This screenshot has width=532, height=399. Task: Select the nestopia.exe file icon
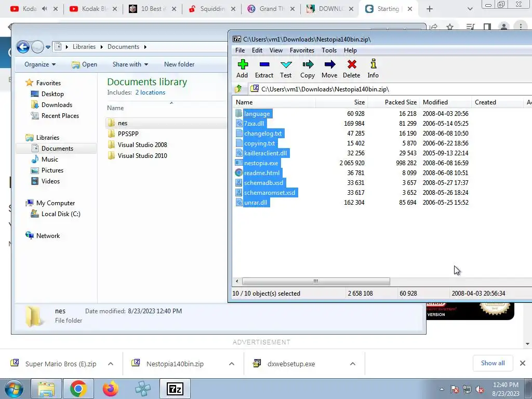click(239, 163)
